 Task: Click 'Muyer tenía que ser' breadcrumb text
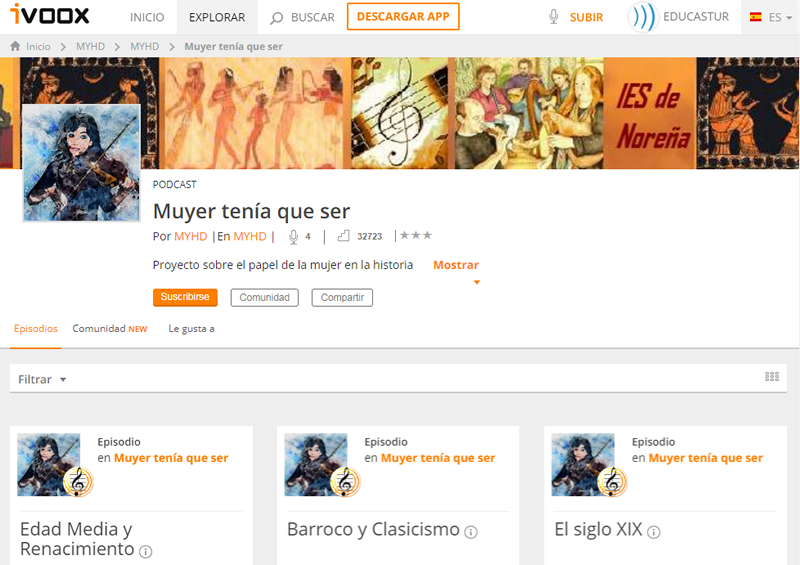[233, 46]
